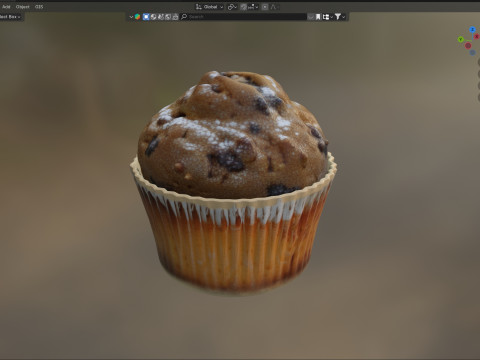Click the green Y axis on the navigation gizmo
480x360 pixels.
461,39
